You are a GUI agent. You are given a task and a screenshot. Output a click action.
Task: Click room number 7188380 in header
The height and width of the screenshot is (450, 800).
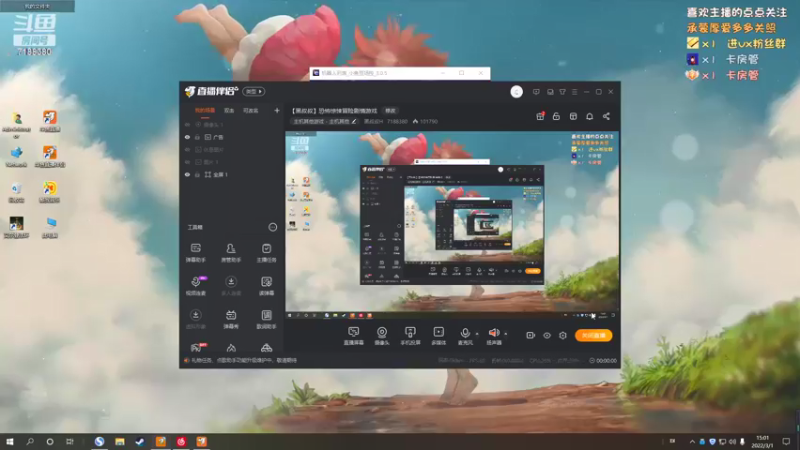pos(397,121)
